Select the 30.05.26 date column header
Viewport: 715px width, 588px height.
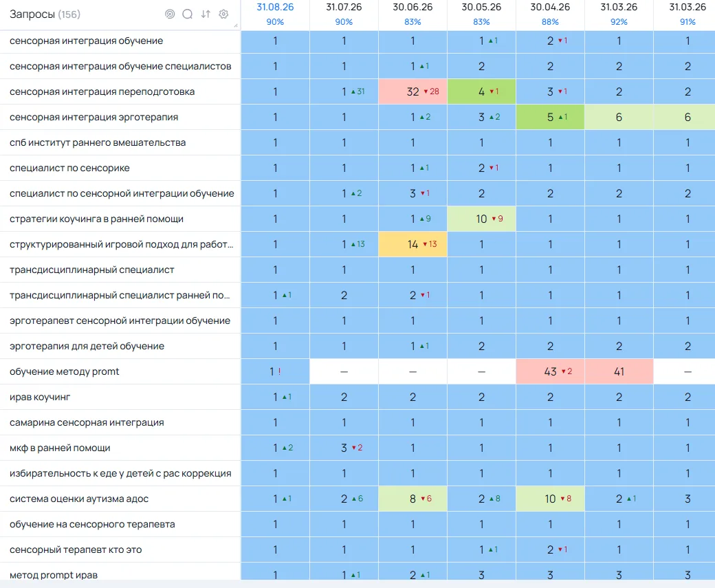pos(481,8)
